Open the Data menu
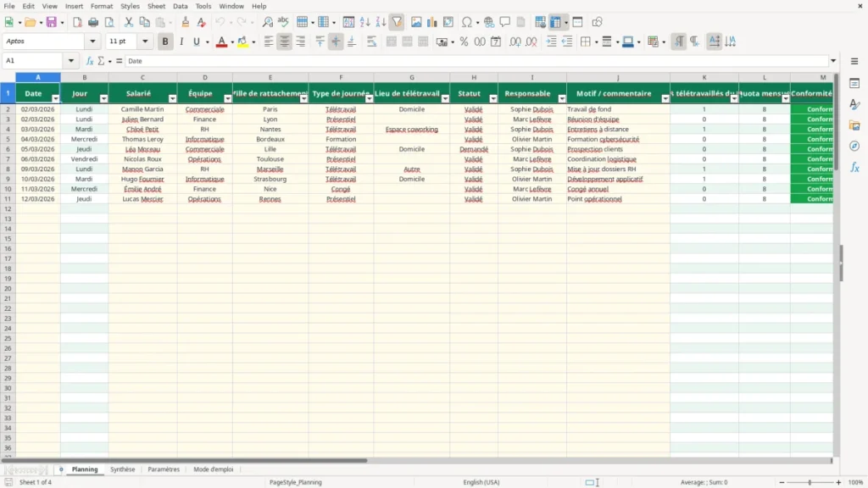Viewport: 868px width, 488px height. 180,6
